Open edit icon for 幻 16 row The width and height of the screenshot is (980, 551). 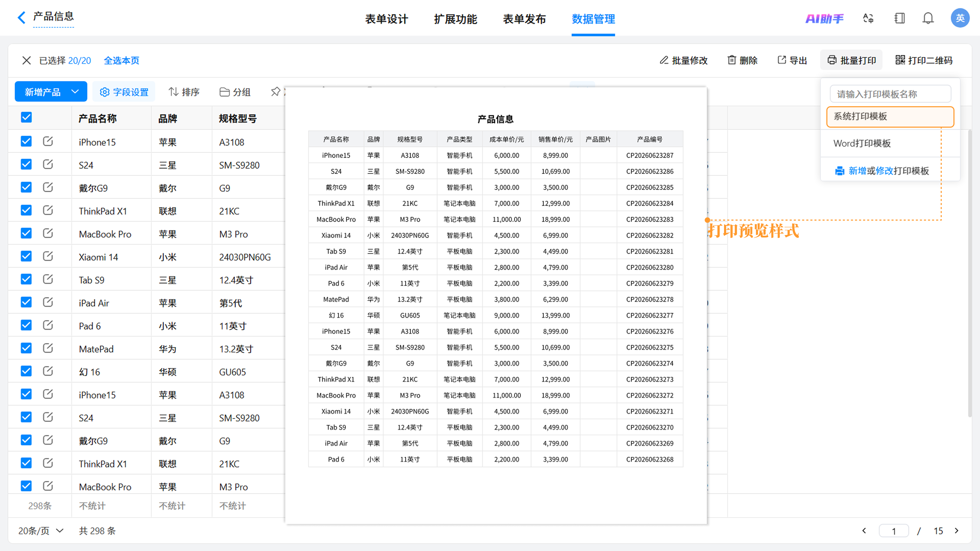click(48, 371)
